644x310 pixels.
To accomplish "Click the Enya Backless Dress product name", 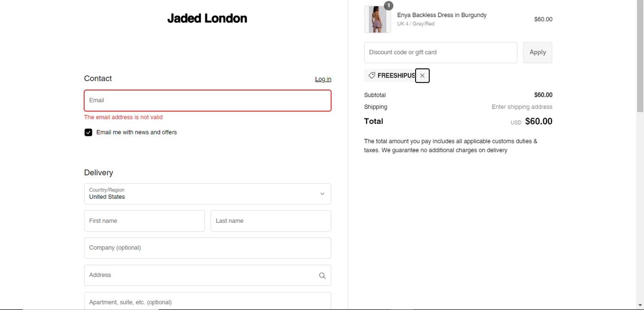I will 442,15.
